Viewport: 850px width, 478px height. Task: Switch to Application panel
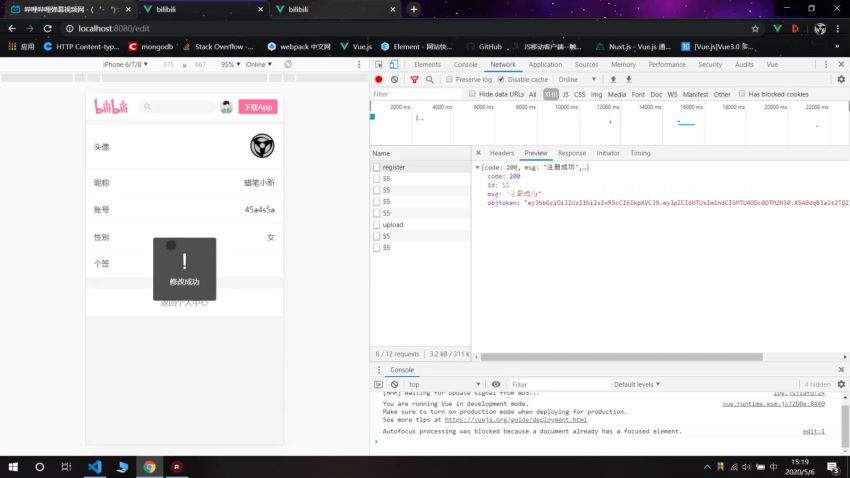pyautogui.click(x=545, y=64)
